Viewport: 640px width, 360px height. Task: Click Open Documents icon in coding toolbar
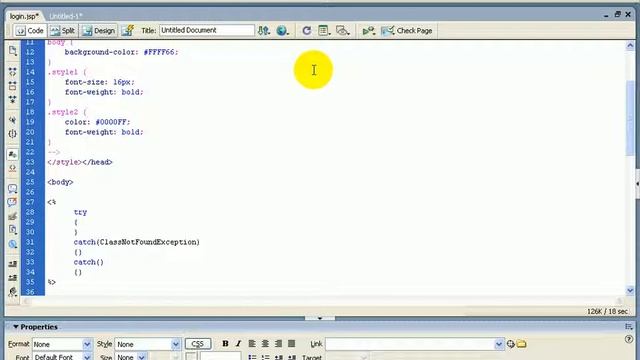(13, 51)
